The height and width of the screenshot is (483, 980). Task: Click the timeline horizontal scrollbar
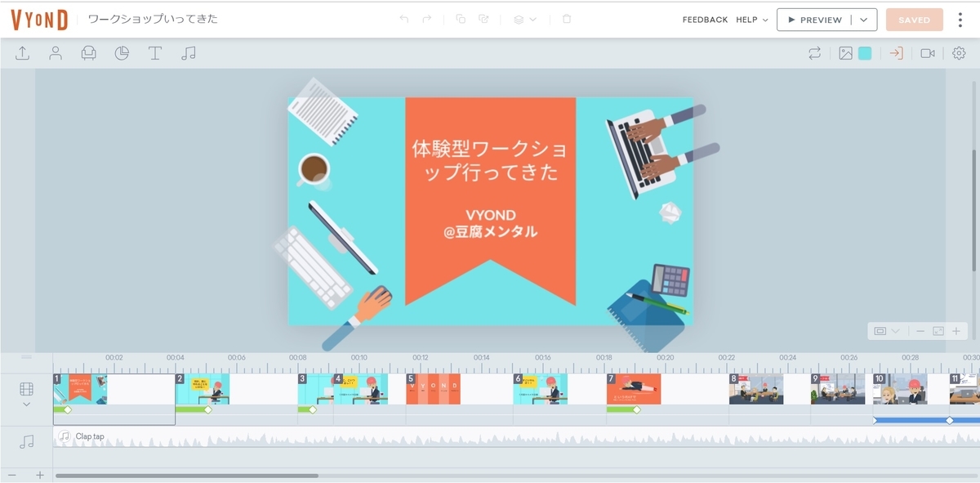[187, 475]
